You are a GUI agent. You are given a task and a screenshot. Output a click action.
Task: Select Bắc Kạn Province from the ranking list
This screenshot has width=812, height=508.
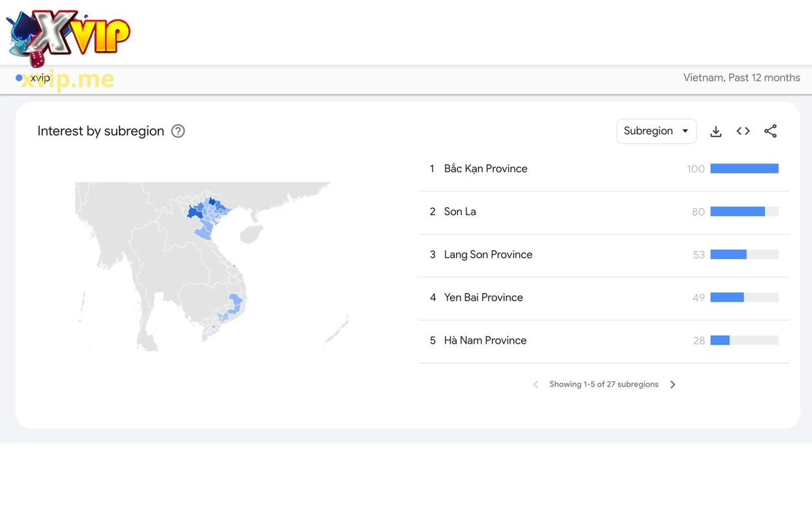pyautogui.click(x=485, y=168)
